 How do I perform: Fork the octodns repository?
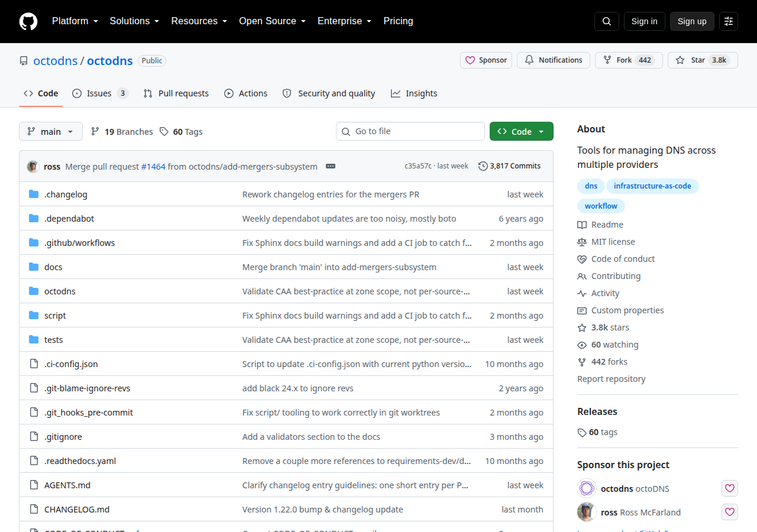pyautogui.click(x=629, y=60)
